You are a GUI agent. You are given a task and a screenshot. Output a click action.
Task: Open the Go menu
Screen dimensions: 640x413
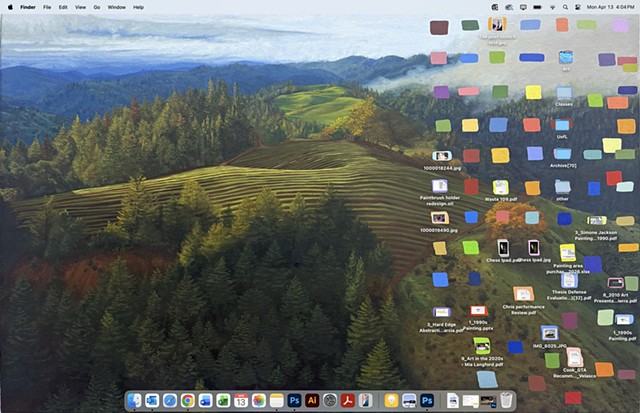tap(97, 7)
